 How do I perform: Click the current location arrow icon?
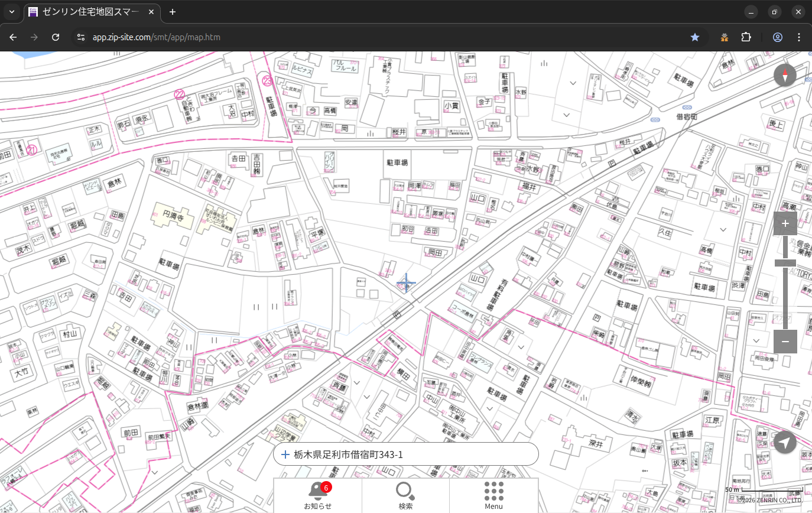pos(785,442)
